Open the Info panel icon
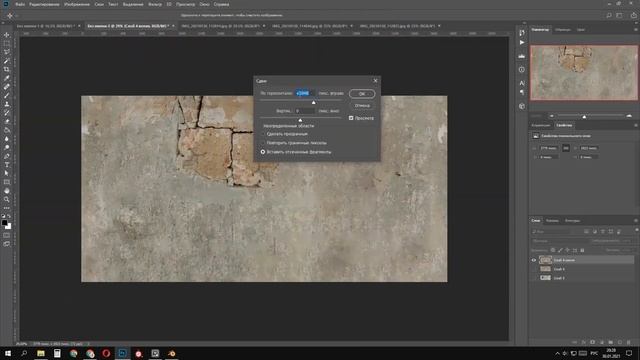 click(x=522, y=69)
